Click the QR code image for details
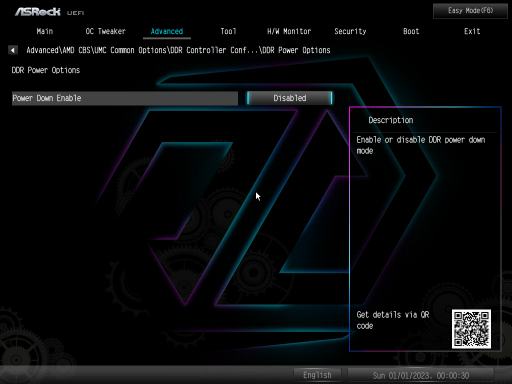 (x=471, y=329)
